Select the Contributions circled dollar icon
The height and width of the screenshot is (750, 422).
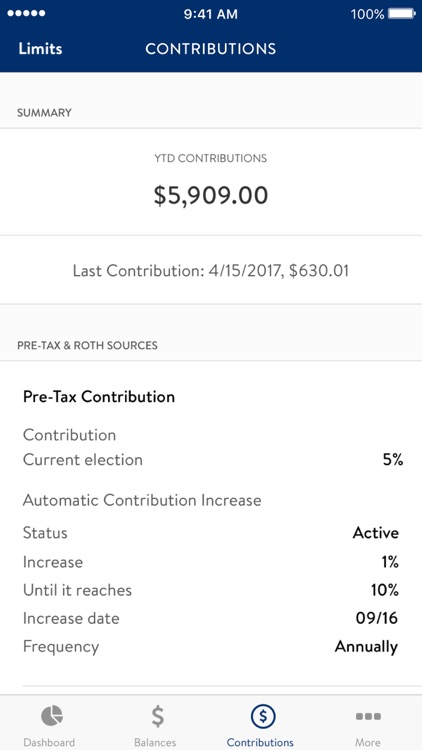click(263, 716)
